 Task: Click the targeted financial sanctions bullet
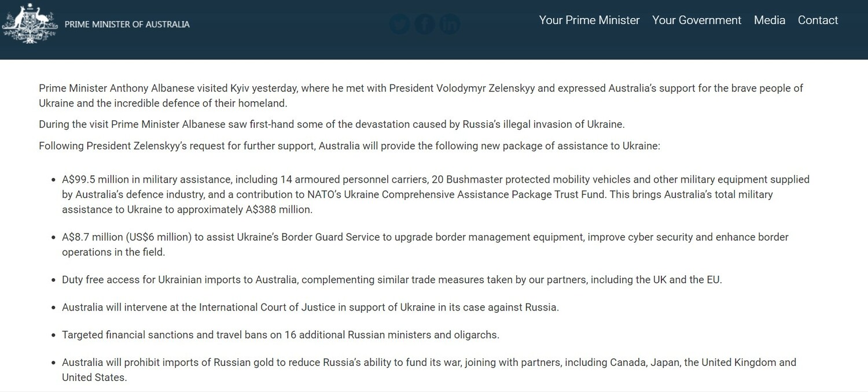(x=281, y=335)
